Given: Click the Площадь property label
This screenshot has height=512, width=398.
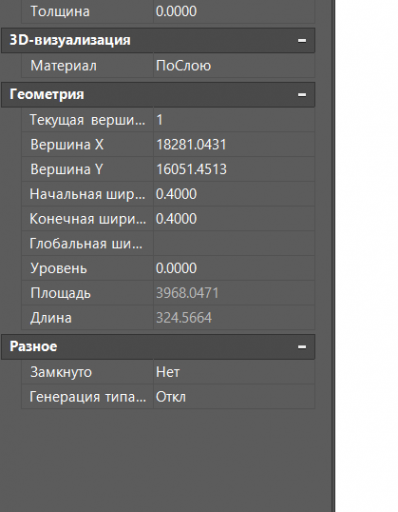Looking at the screenshot, I should (x=60, y=293).
